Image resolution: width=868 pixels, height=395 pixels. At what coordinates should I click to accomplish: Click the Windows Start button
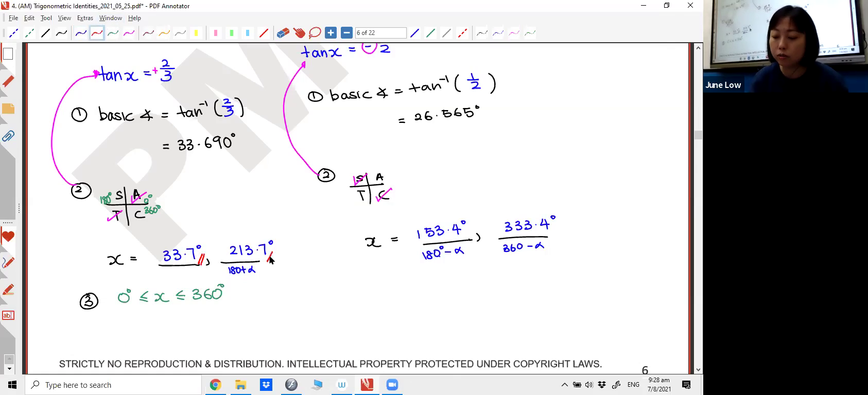click(x=12, y=385)
